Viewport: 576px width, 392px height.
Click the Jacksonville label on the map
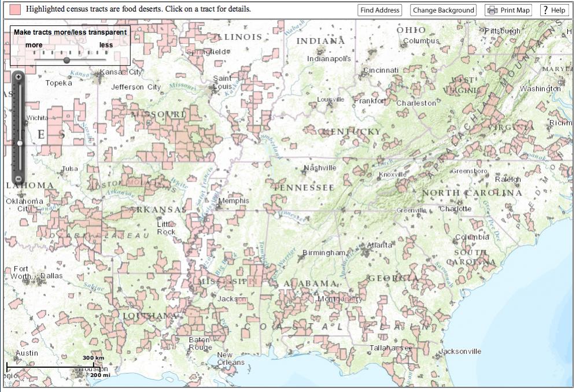click(x=460, y=352)
